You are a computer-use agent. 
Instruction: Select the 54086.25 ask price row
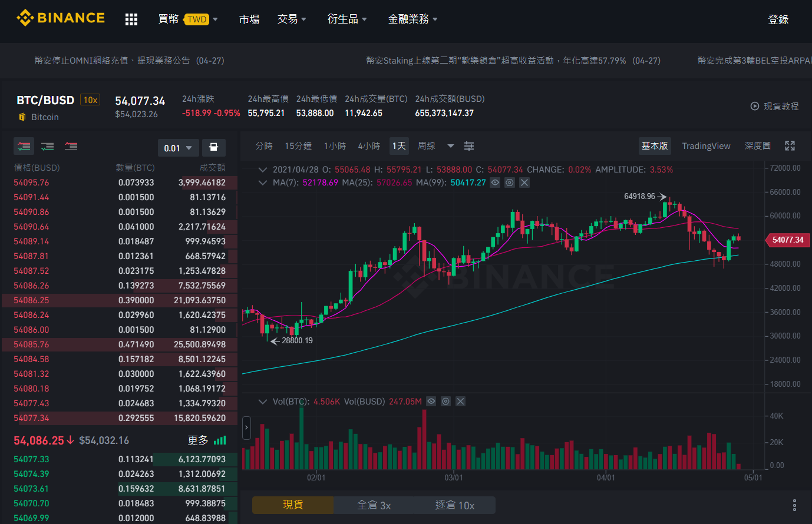[x=120, y=300]
